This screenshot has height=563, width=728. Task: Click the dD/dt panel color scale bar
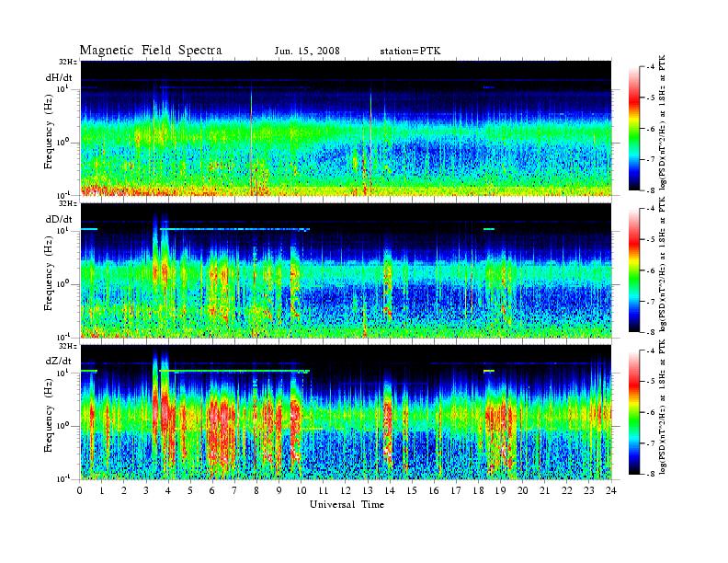[x=633, y=270]
